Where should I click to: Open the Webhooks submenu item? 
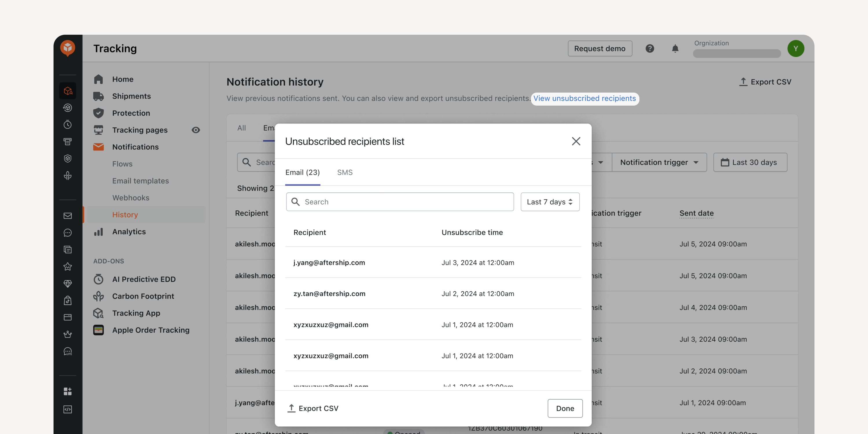pyautogui.click(x=131, y=198)
